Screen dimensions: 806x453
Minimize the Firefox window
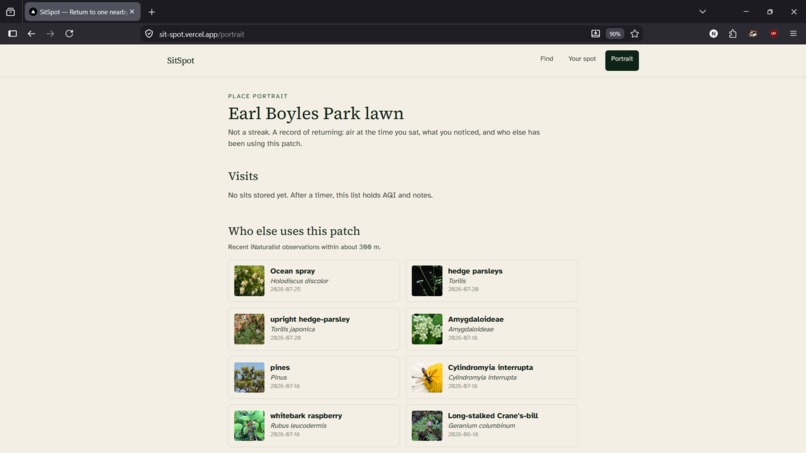[x=746, y=12]
